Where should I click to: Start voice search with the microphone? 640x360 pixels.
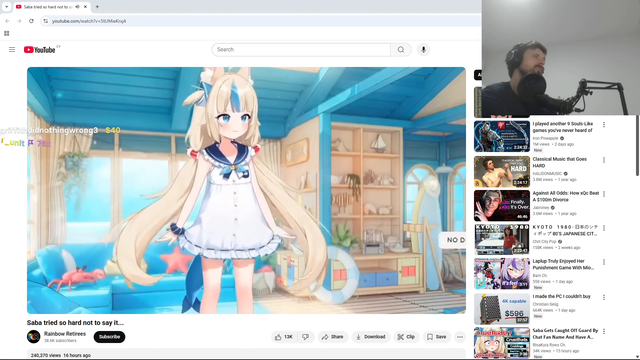click(x=423, y=49)
